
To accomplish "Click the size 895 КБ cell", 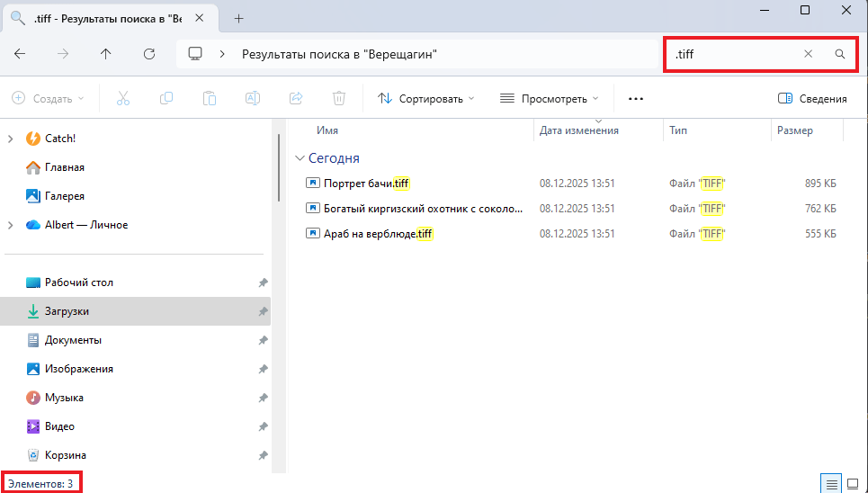I will click(x=820, y=184).
